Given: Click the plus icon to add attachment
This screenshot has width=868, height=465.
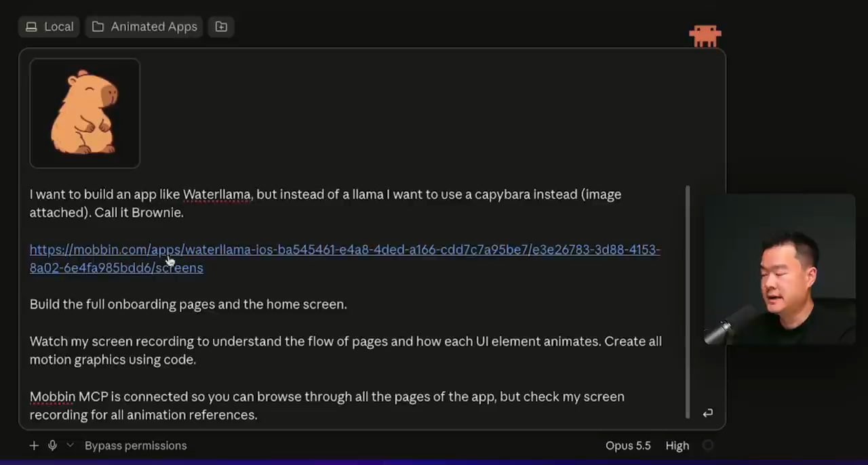Looking at the screenshot, I should 34,445.
